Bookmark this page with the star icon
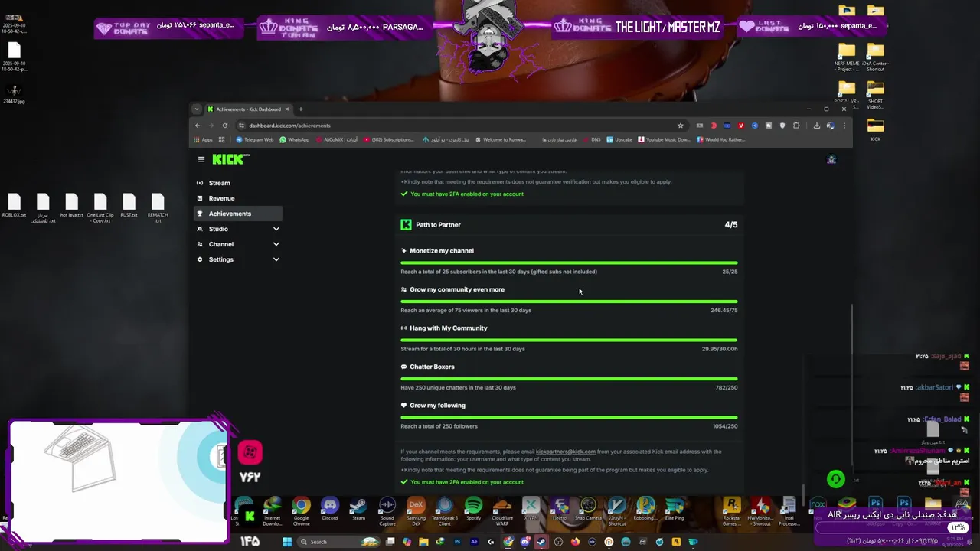The width and height of the screenshot is (980, 551). [680, 126]
